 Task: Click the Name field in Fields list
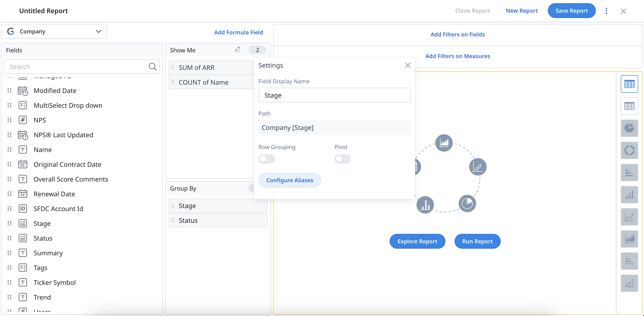pos(42,150)
